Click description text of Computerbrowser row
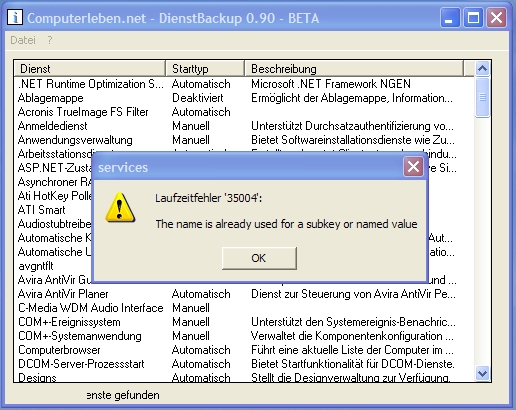The image size is (516, 410). tap(352, 350)
